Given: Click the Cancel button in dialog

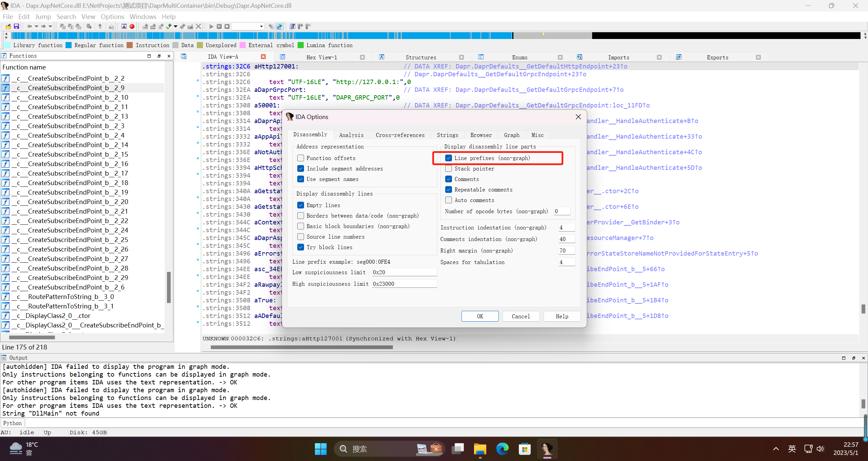Looking at the screenshot, I should [x=521, y=316].
